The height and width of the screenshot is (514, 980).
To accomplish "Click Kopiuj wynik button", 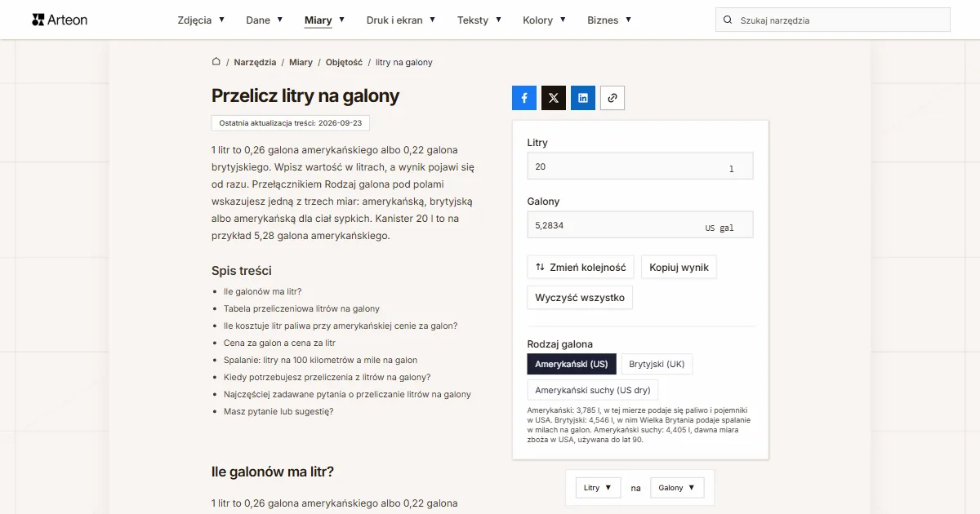I will point(679,267).
